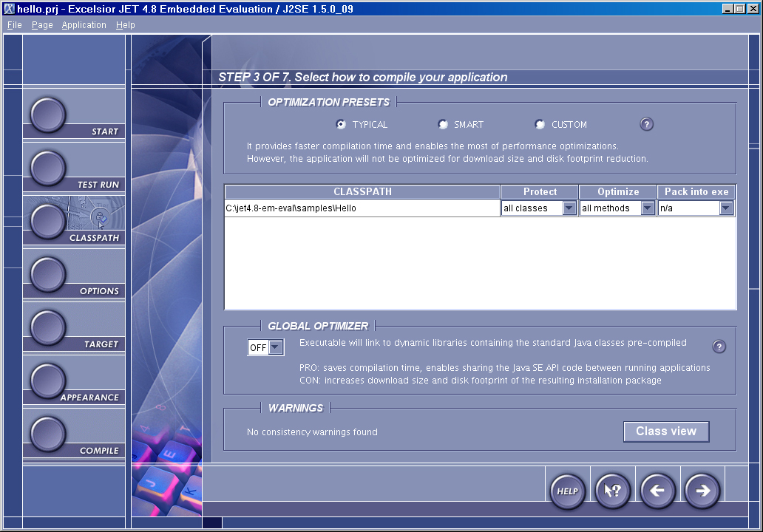Click the Protect column header

pyautogui.click(x=540, y=191)
